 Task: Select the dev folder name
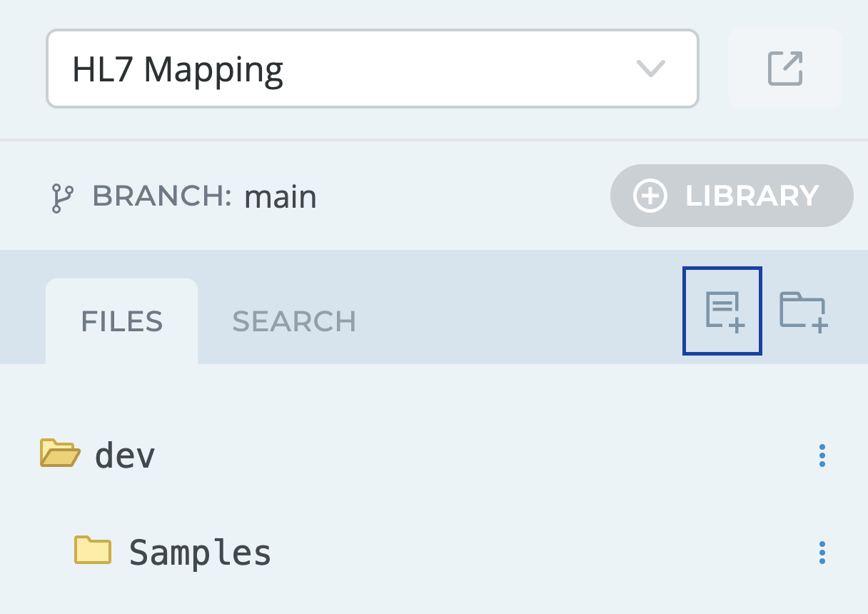coord(125,455)
